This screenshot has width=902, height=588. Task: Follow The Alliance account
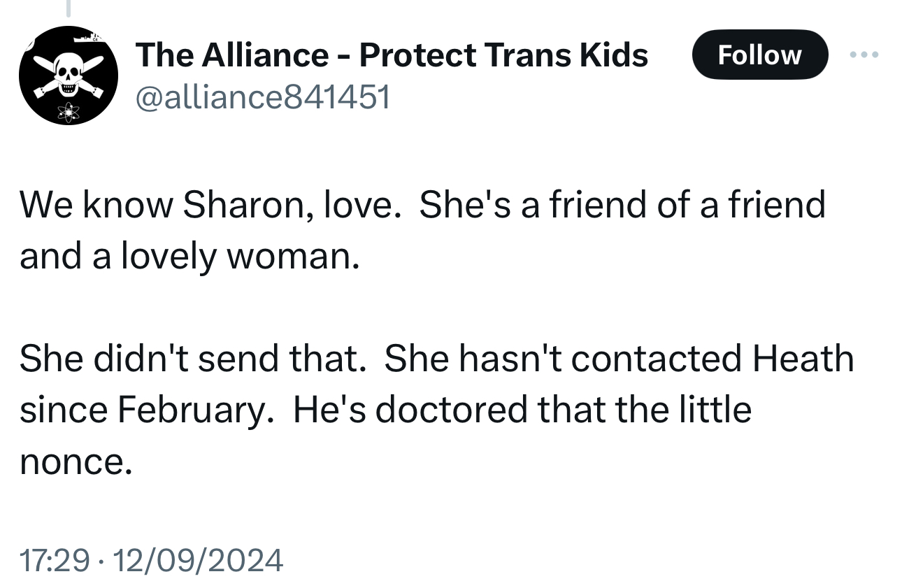point(759,55)
